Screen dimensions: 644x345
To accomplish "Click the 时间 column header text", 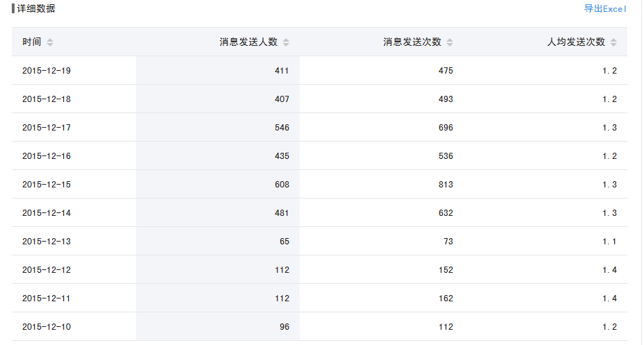I will pos(31,42).
